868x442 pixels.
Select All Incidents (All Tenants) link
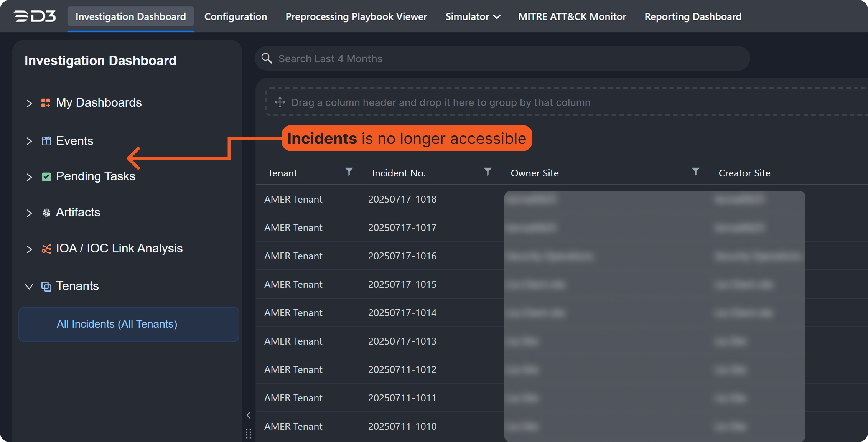pyautogui.click(x=117, y=324)
